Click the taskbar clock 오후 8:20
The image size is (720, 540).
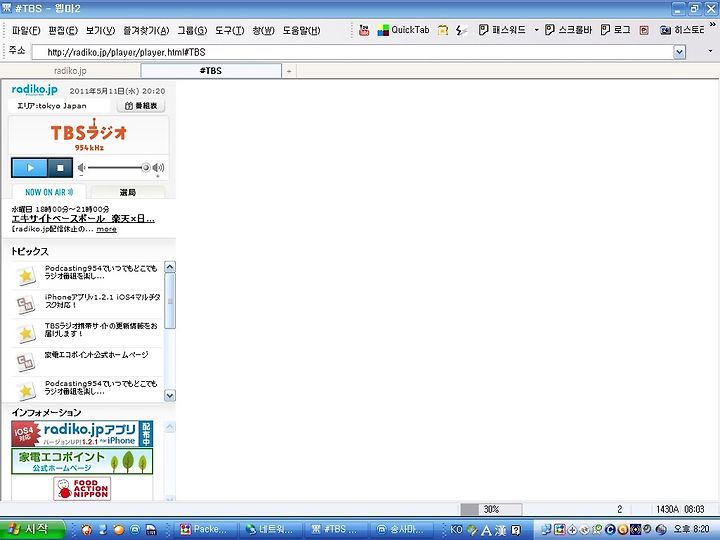pyautogui.click(x=692, y=529)
